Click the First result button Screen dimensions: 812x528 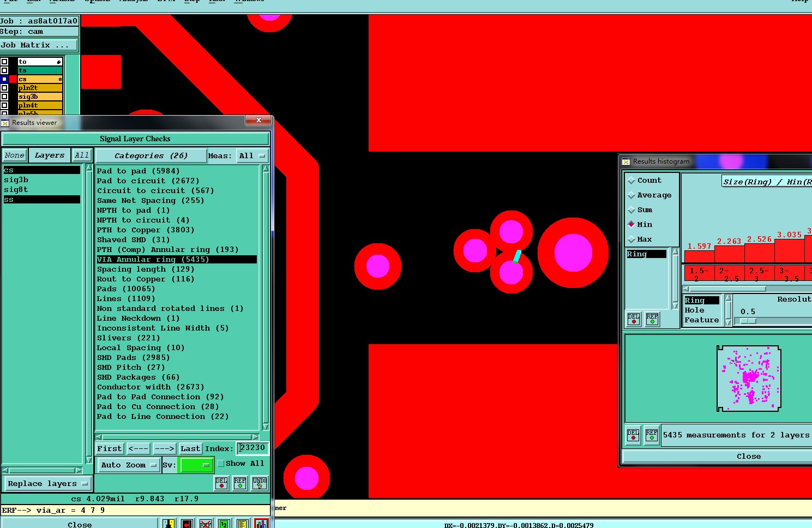(x=110, y=449)
